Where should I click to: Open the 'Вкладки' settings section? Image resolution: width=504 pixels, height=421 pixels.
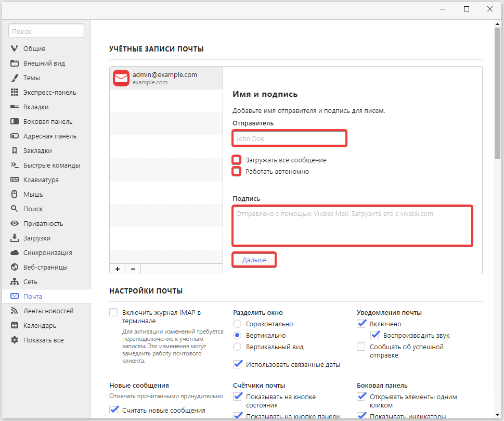pos(36,107)
